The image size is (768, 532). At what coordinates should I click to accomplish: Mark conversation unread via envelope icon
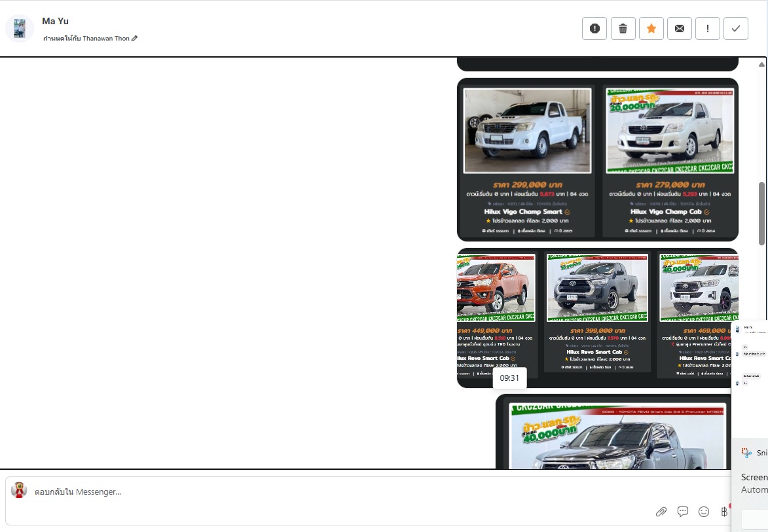click(679, 28)
